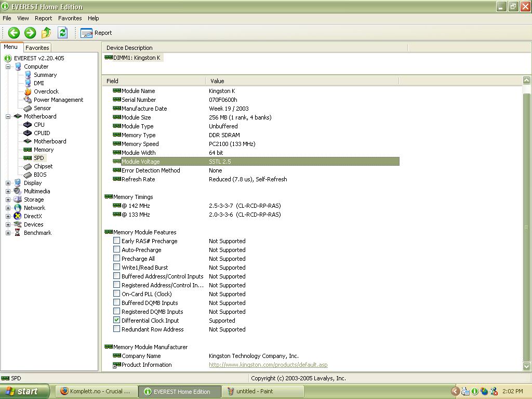Open the File menu

coord(7,18)
